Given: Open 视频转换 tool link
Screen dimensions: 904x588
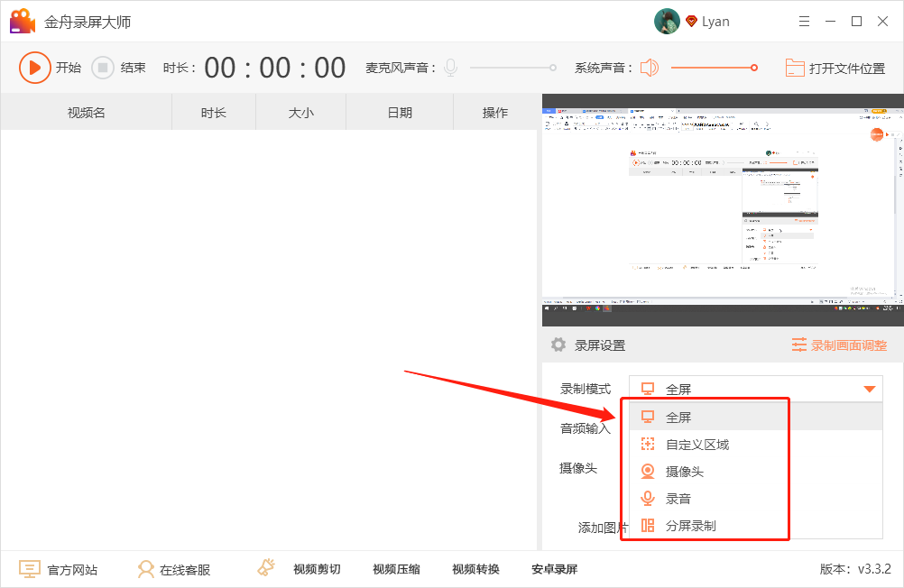Looking at the screenshot, I should pos(475,570).
